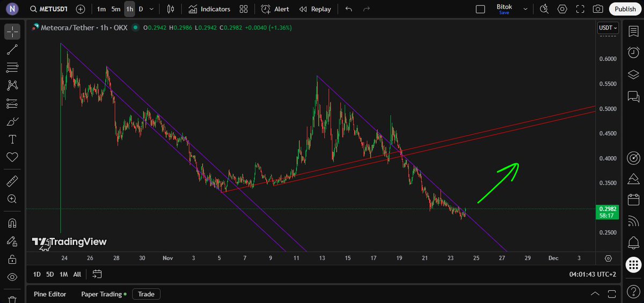Expand the timeframe interval dropdown
This screenshot has width=644, height=303.
point(152,9)
